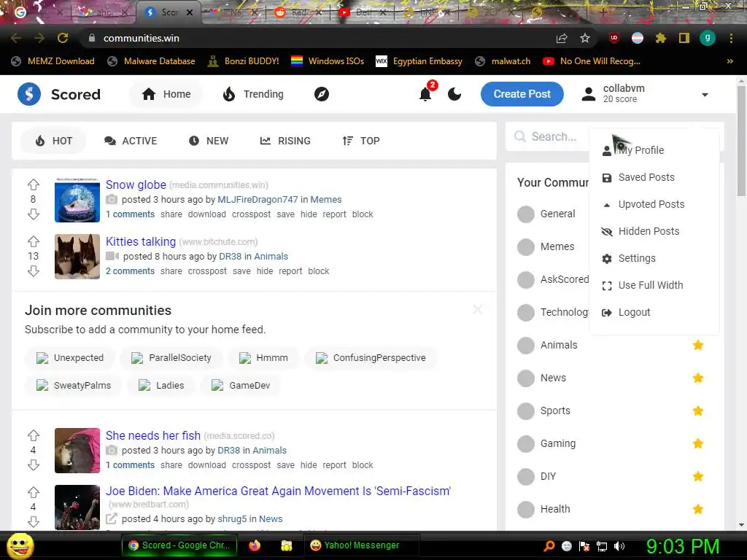Viewport: 747px width, 560px height.
Task: Dismiss the Join more communities box
Action: click(x=478, y=309)
